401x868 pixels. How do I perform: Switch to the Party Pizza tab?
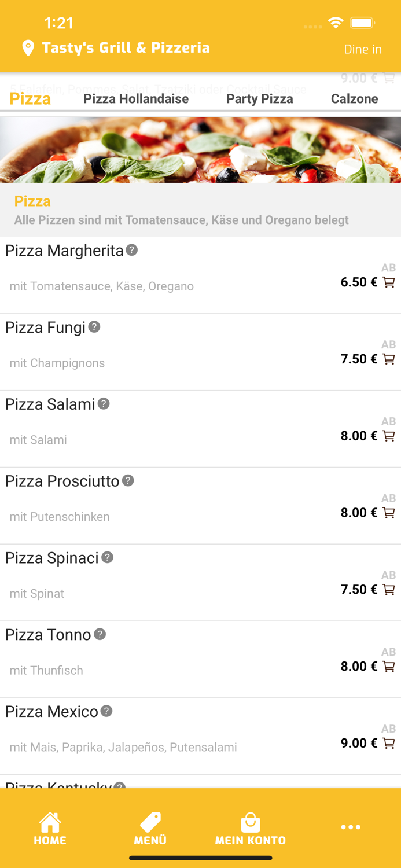260,99
